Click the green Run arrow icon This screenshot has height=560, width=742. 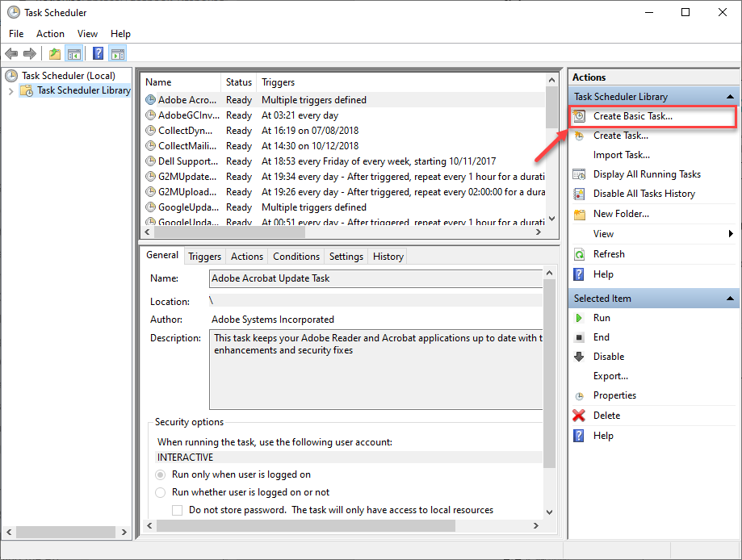point(579,318)
